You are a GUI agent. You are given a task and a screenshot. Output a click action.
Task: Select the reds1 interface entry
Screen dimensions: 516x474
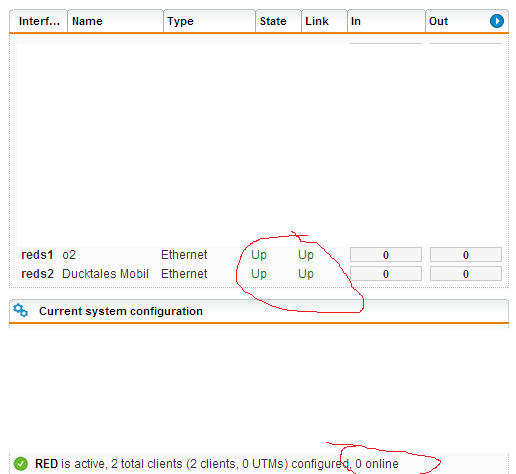pos(37,255)
